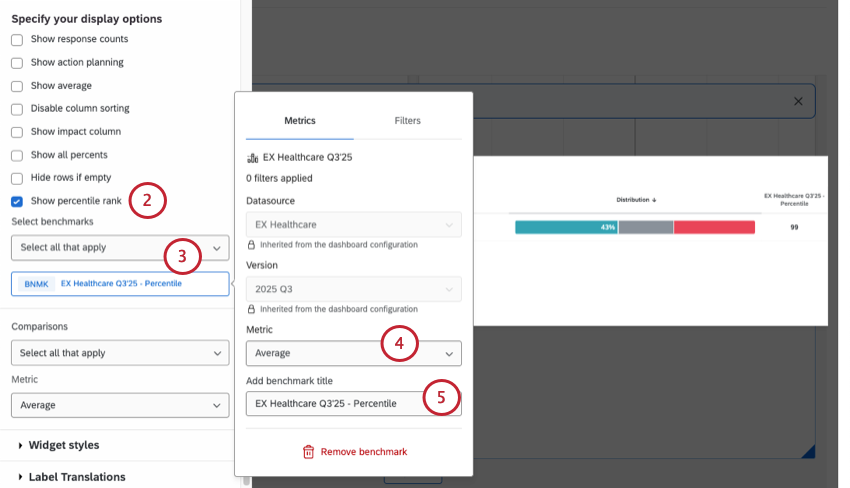
Task: Enable Show action planning checkbox
Action: (x=17, y=63)
